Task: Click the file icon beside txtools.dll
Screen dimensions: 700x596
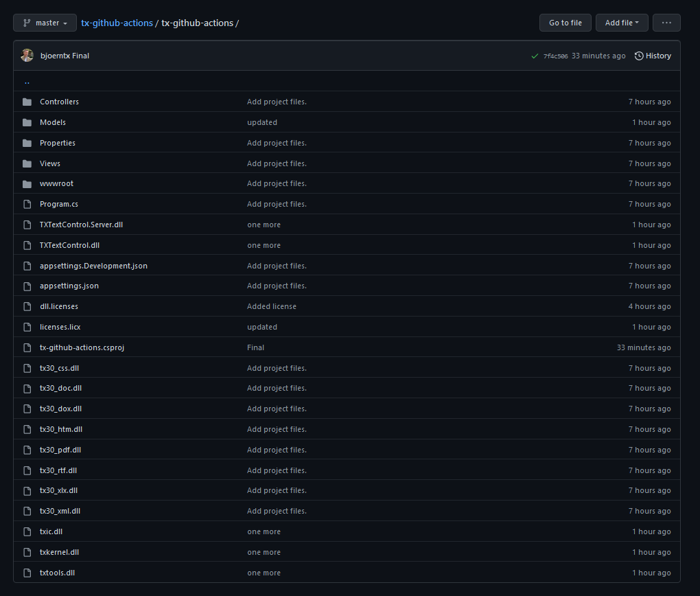Action: [27, 573]
